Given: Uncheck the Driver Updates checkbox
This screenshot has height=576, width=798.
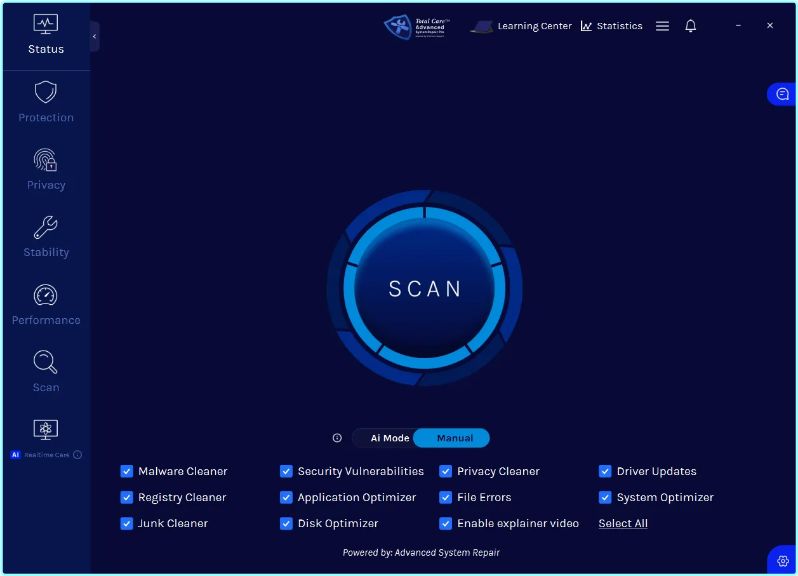Looking at the screenshot, I should click(x=606, y=471).
